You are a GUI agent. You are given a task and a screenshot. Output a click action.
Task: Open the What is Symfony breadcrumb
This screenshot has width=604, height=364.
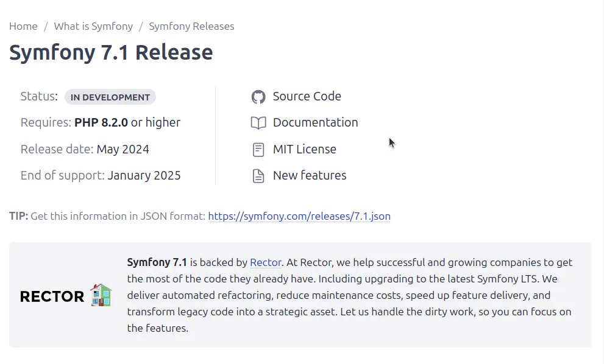click(x=93, y=26)
